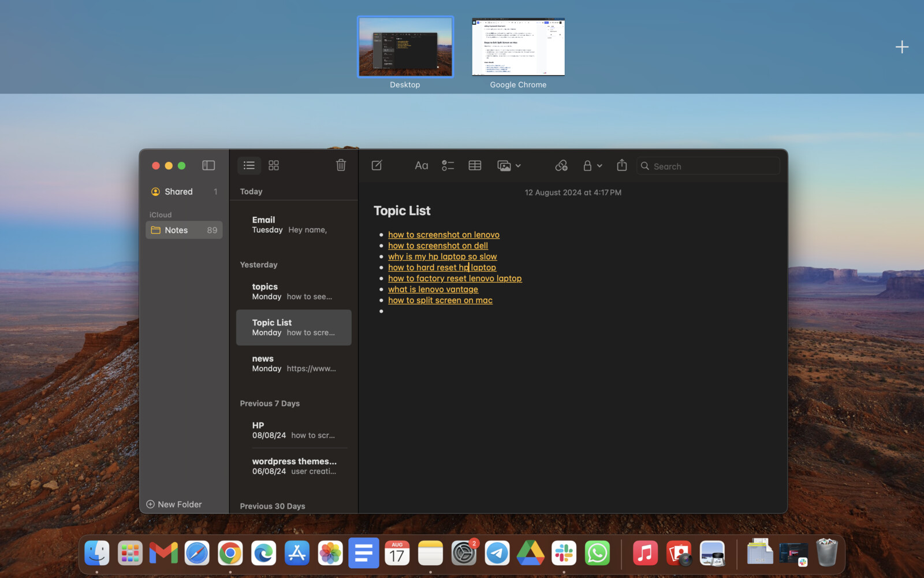Follow the what is lenovo vantage link
Screen dimensions: 924x578
(433, 289)
